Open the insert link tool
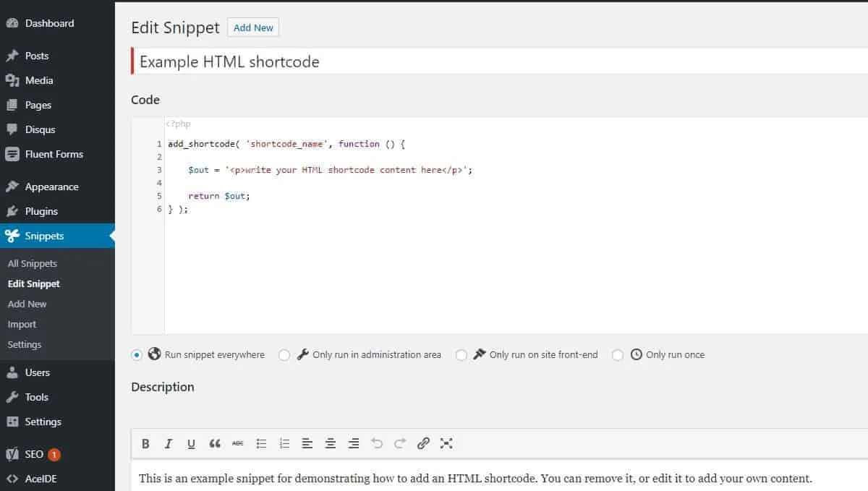Viewport: 868px width, 491px height. point(424,443)
